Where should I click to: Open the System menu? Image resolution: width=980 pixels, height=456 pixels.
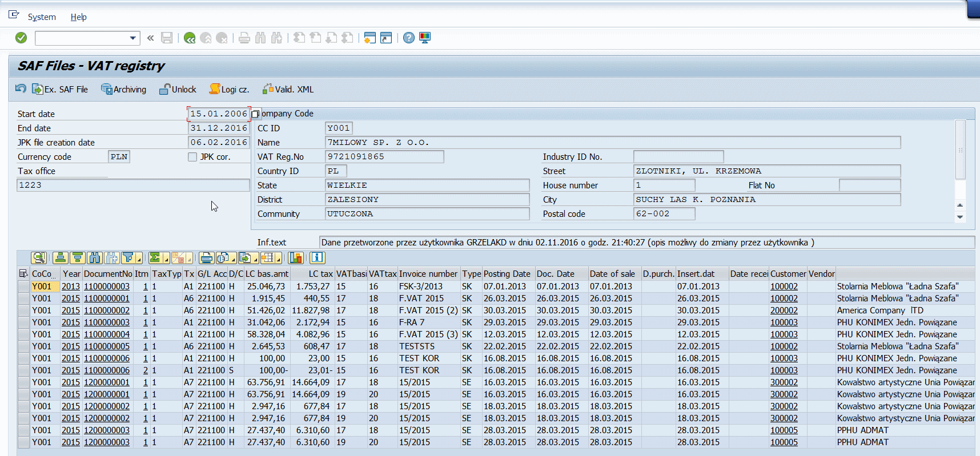pyautogui.click(x=42, y=17)
